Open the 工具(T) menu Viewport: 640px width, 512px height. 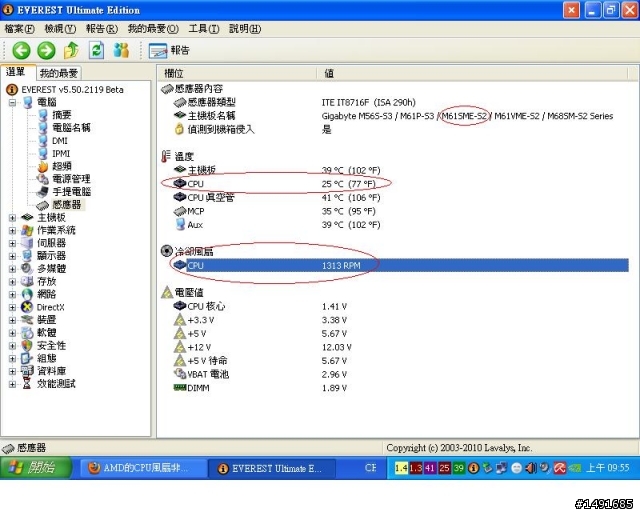point(204,29)
